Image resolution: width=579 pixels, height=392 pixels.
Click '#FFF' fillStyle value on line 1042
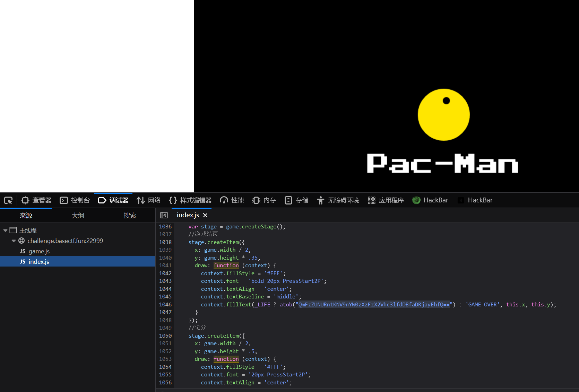[273, 273]
